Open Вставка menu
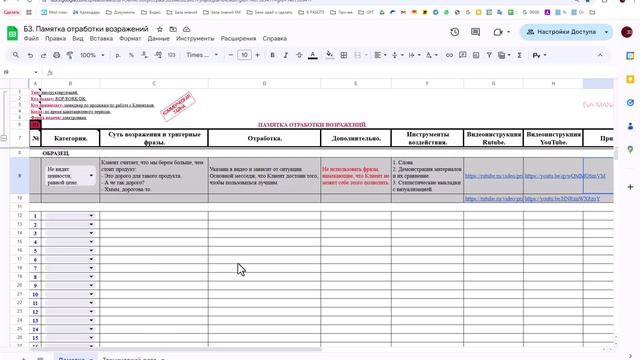Image resolution: width=640 pixels, height=360 pixels. [101, 38]
